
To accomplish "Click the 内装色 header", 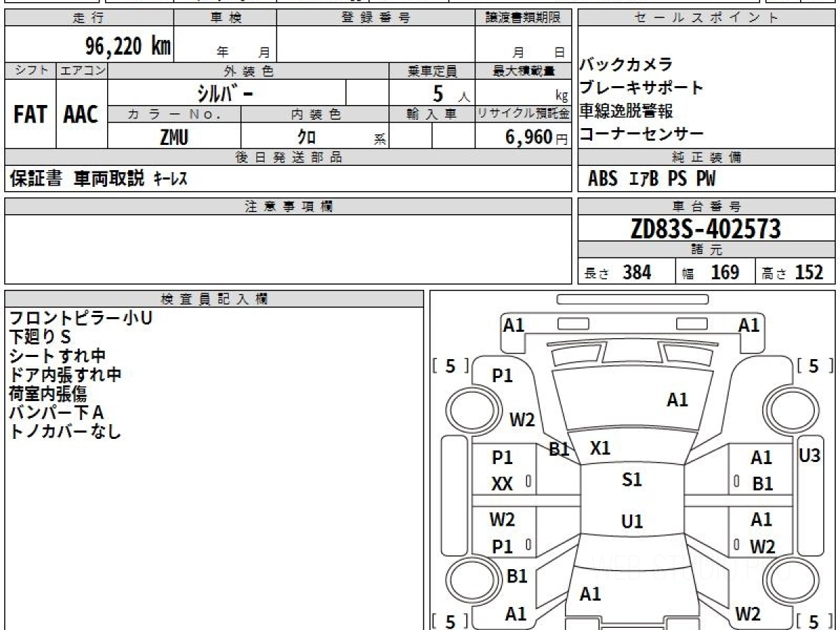I will coord(315,114).
